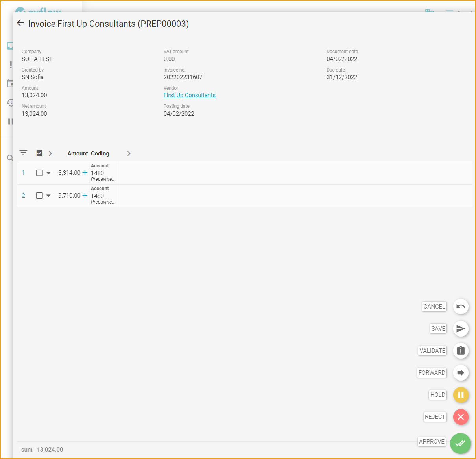Click the back arrow beside invoice title

(x=20, y=23)
